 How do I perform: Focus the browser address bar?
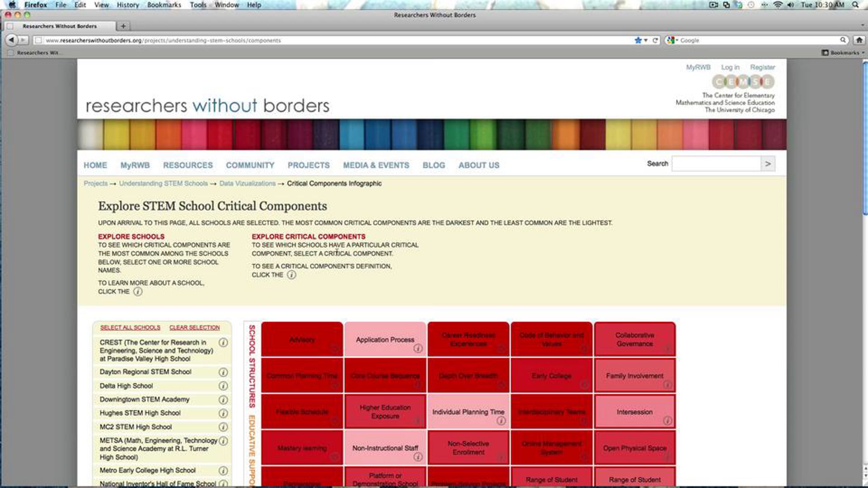tap(333, 40)
